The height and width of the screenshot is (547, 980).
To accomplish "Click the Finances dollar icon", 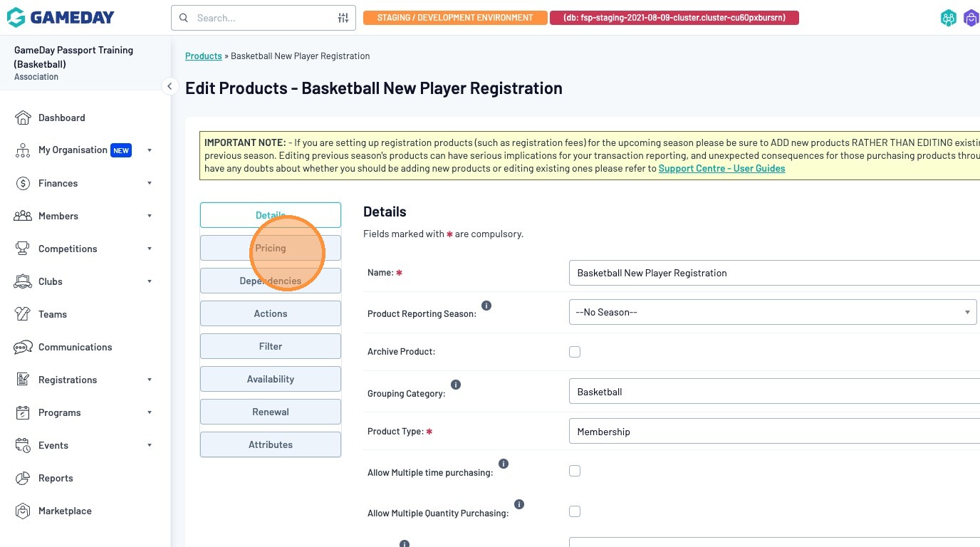I will click(23, 183).
